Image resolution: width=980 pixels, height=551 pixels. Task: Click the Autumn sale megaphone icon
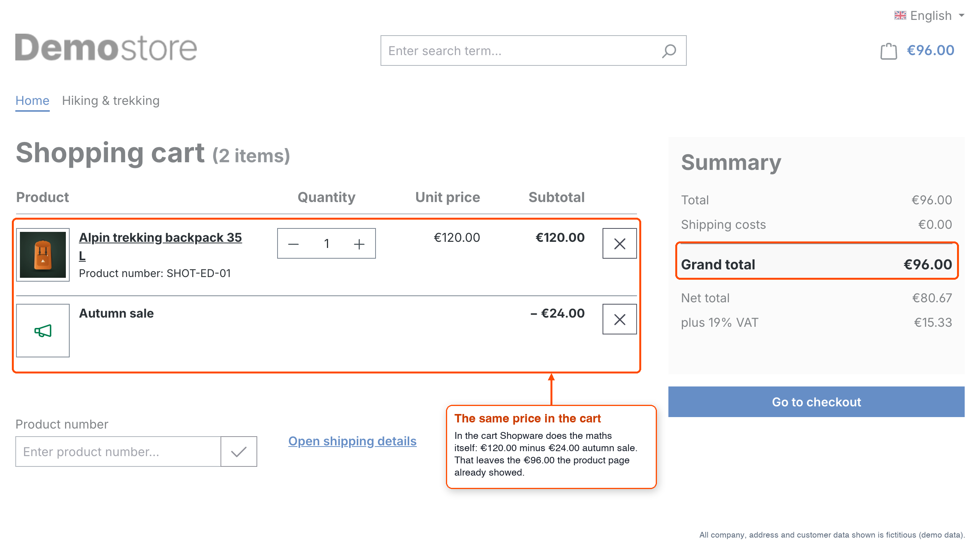click(43, 331)
